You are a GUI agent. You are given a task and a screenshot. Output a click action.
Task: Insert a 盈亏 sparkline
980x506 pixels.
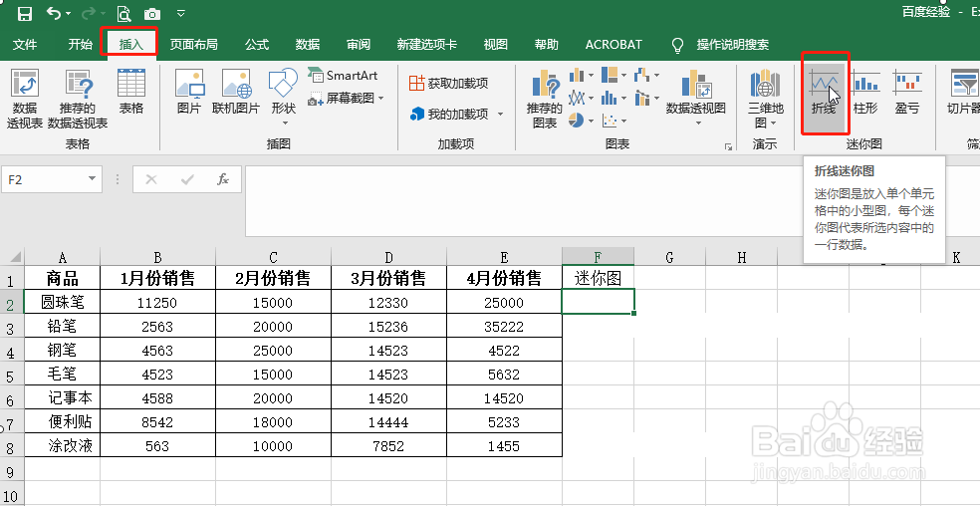pos(907,92)
